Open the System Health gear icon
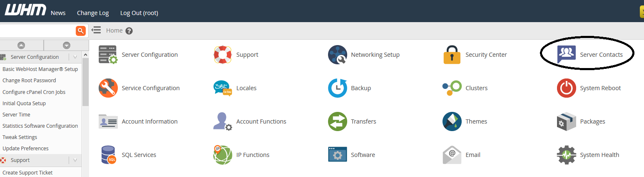 click(x=566, y=155)
